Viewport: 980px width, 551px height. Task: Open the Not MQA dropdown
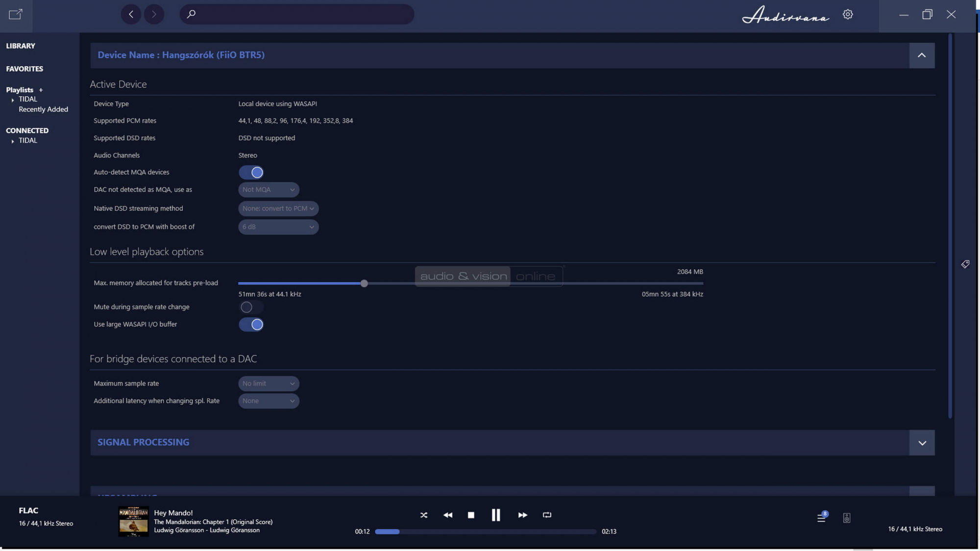point(269,189)
